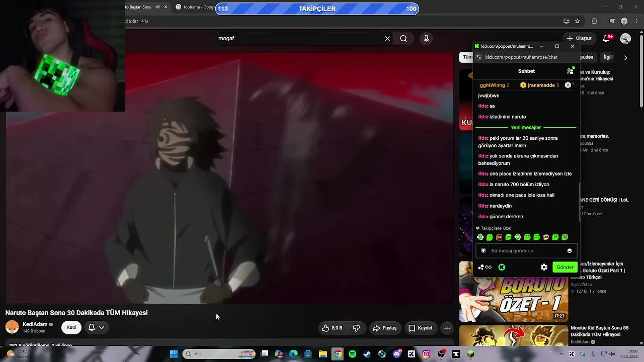
Task: Open the taskbar volume control
Action: [611, 354]
